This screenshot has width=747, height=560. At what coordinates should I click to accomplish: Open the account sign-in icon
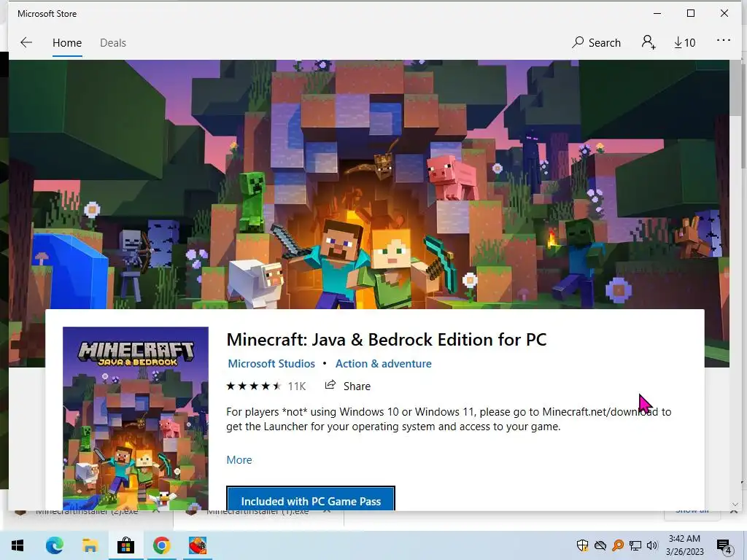pos(649,42)
